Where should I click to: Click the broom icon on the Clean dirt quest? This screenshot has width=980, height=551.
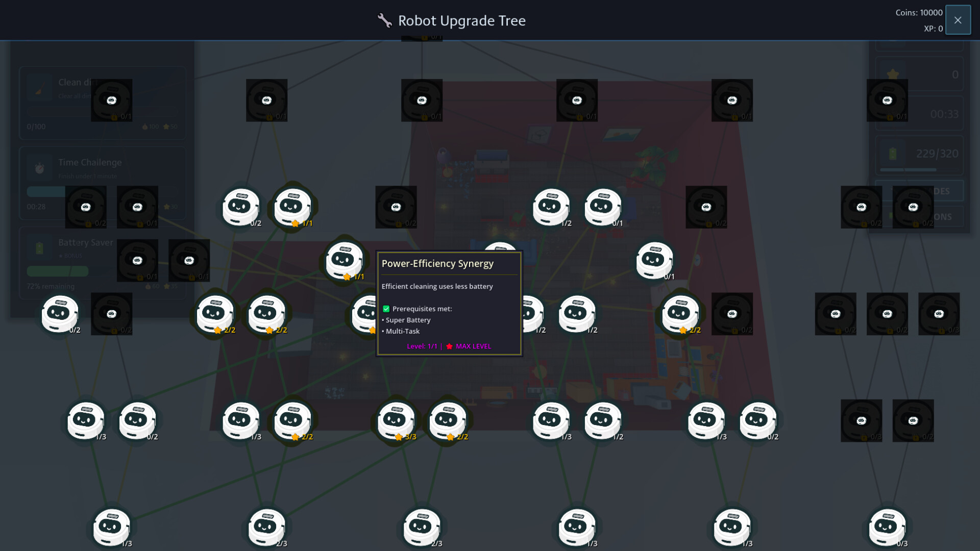tap(40, 87)
